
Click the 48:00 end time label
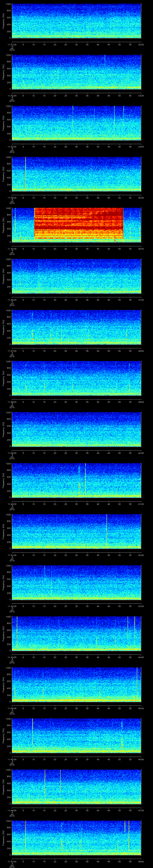point(141,861)
